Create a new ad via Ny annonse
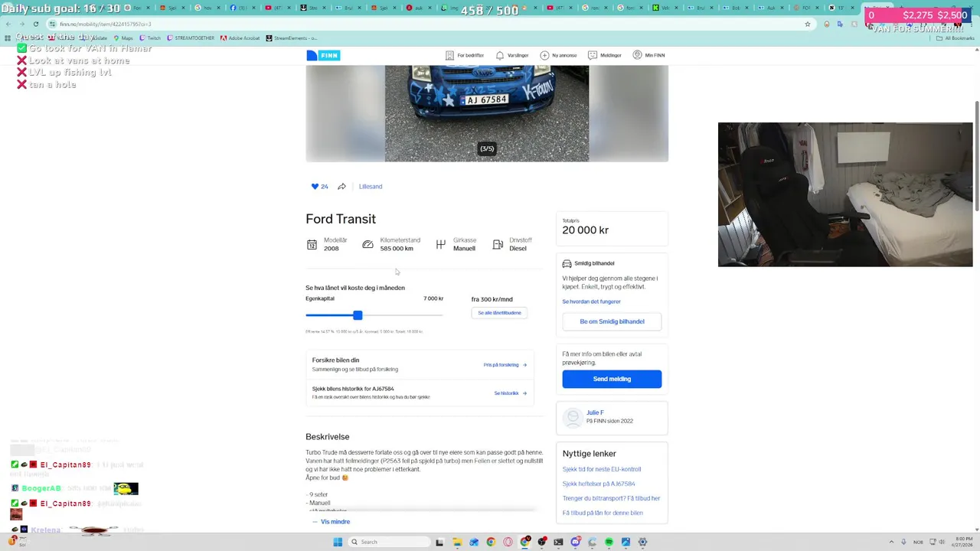Viewport: 980px width, 551px height. pos(558,55)
